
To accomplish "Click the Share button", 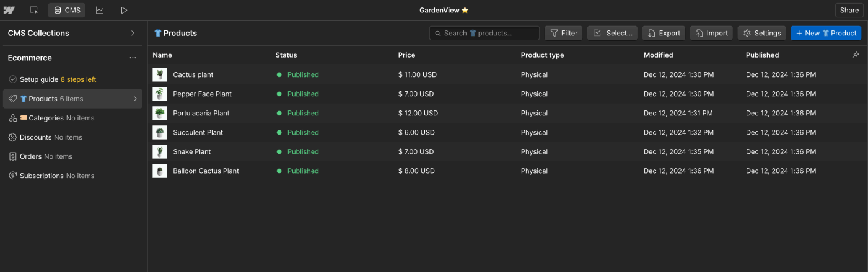I will pos(849,10).
